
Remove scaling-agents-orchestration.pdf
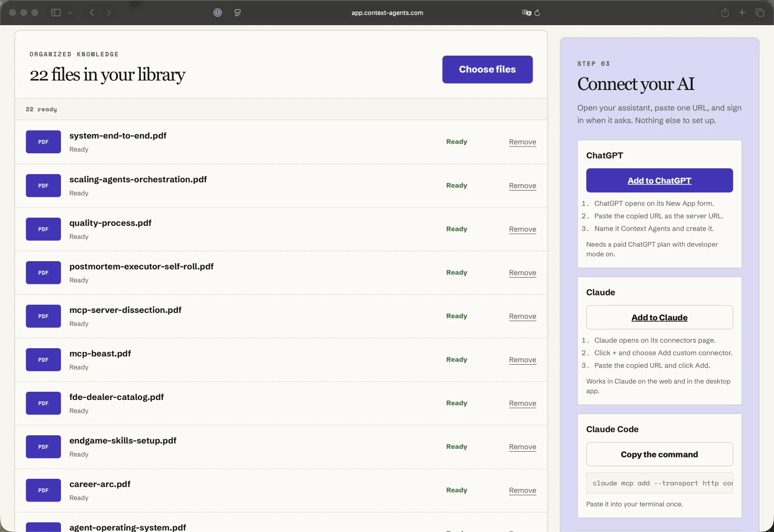pos(522,186)
